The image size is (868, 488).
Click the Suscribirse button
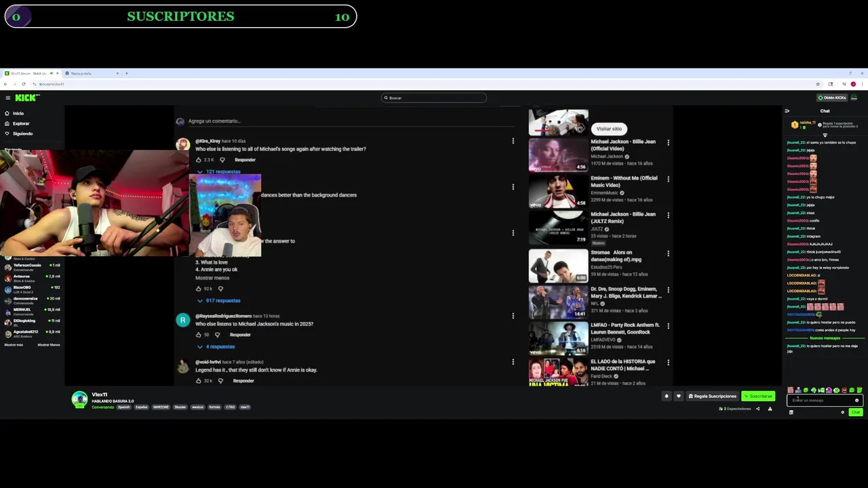coord(758,396)
